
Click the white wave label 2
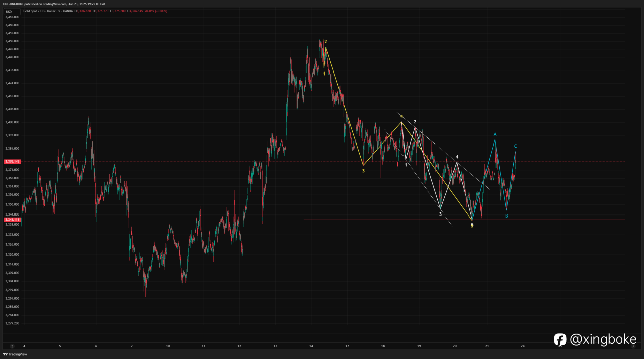coord(415,122)
